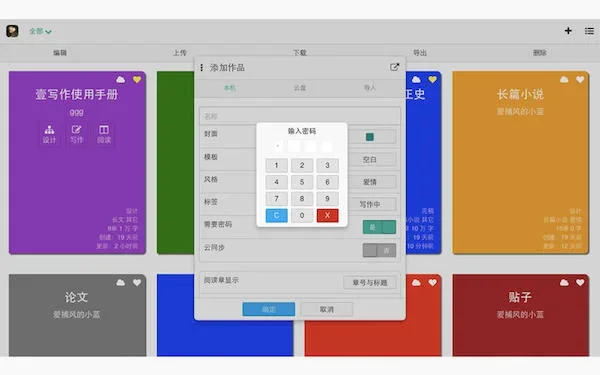
Task: Toggle the heart on the bright red card
Action: point(432,282)
